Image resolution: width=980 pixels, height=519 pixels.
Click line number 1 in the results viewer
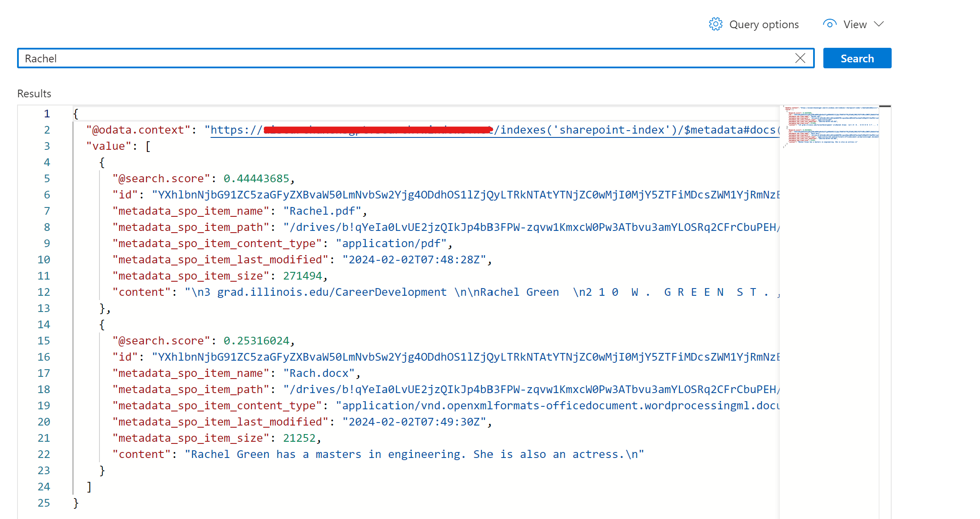point(47,114)
